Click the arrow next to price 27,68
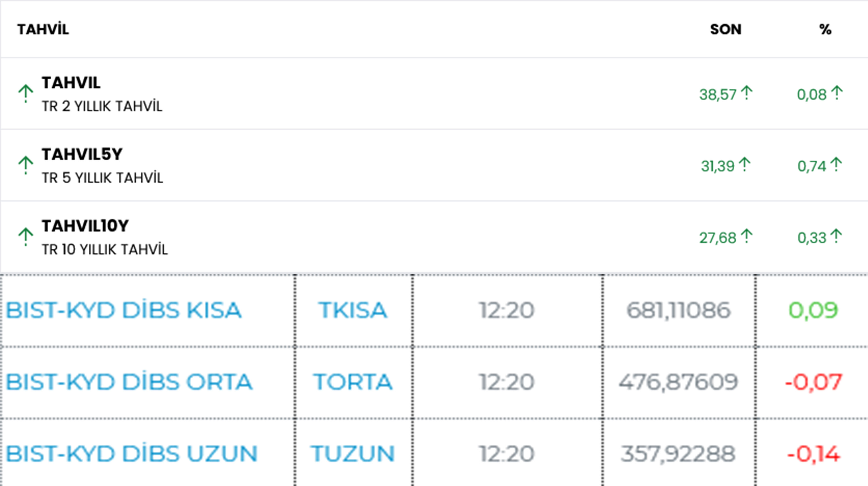The image size is (868, 486). click(x=747, y=236)
